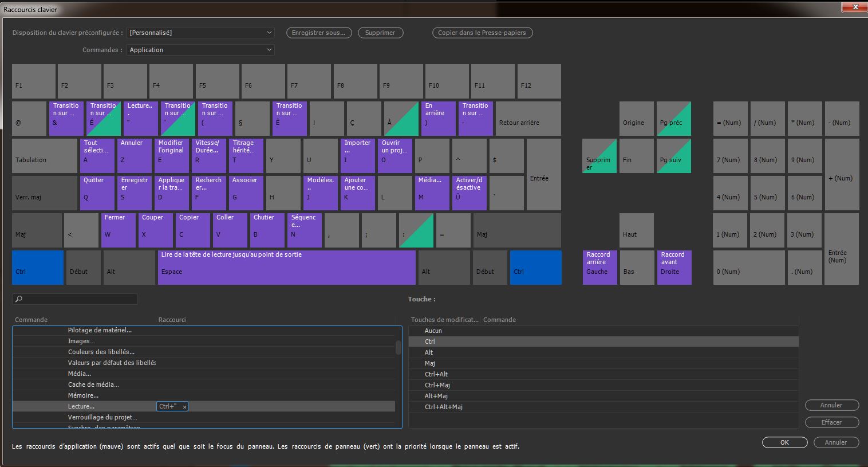Image resolution: width=868 pixels, height=467 pixels.
Task: Select the Cache de média... command row
Action: (93, 384)
